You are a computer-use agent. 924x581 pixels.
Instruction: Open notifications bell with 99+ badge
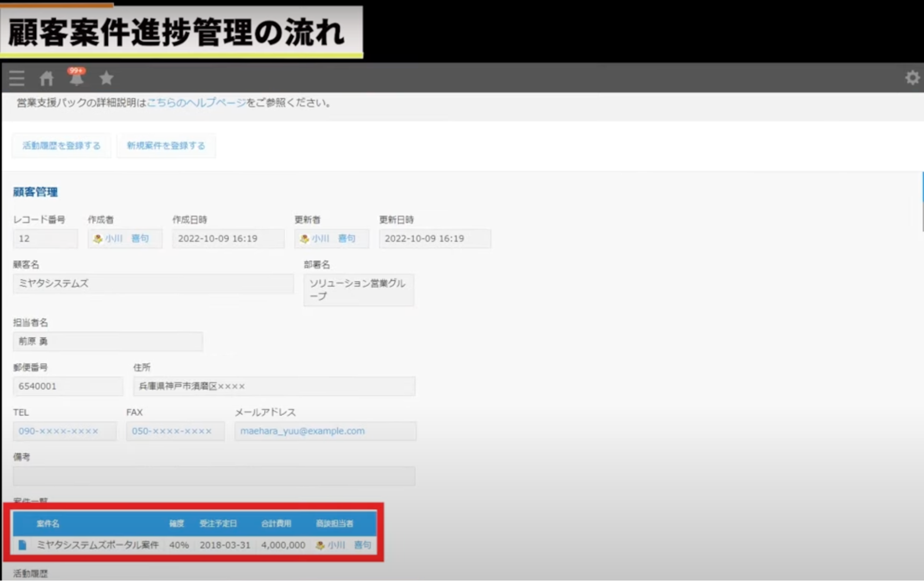76,78
